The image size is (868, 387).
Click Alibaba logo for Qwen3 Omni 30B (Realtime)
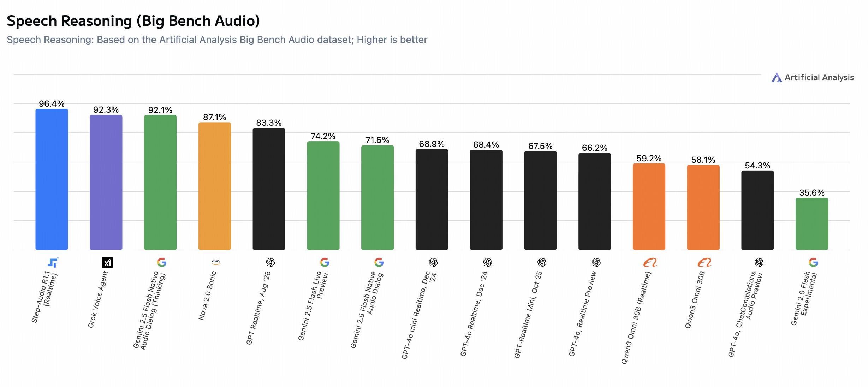pyautogui.click(x=650, y=262)
